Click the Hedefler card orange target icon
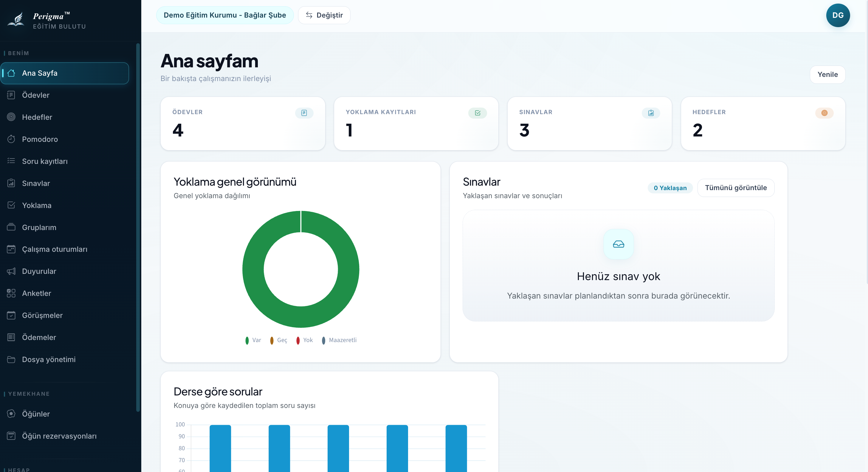This screenshot has height=472, width=868. 824,113
